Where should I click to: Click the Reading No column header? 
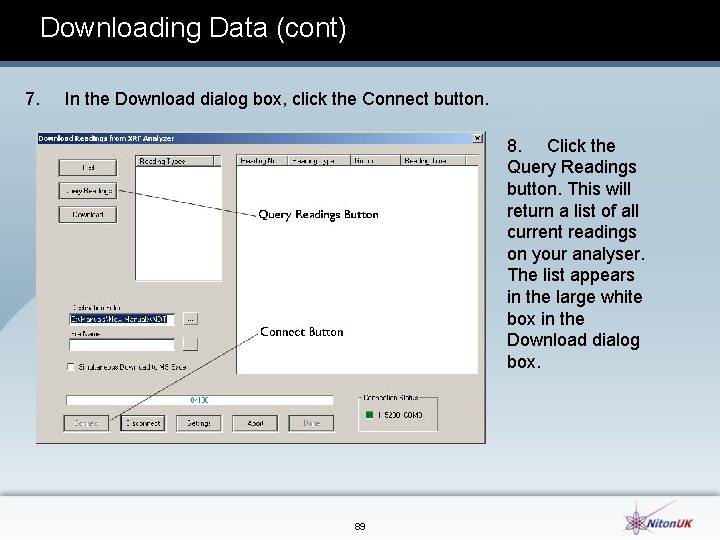(262, 161)
